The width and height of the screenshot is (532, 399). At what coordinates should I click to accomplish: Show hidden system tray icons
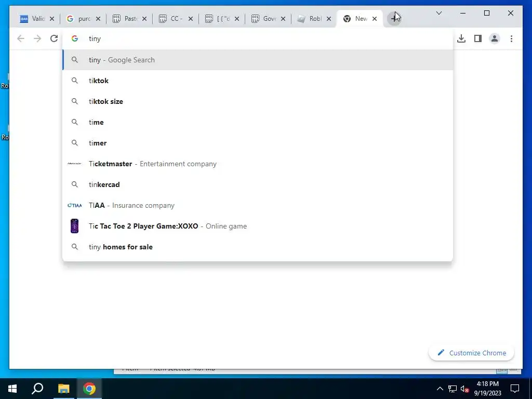coord(440,389)
